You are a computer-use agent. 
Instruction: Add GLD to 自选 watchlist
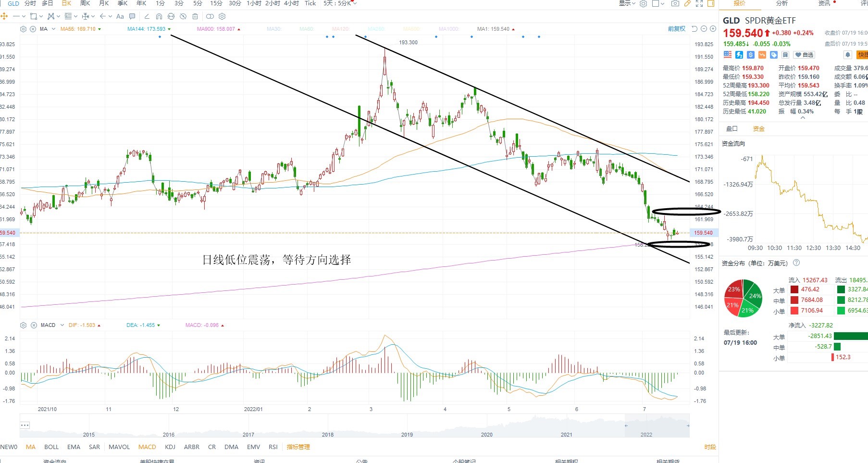804,55
